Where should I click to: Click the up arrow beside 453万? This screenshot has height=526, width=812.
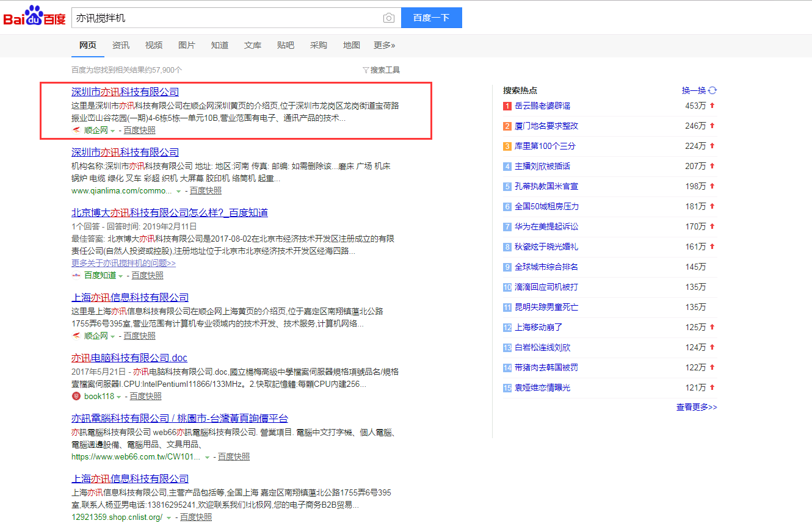712,106
